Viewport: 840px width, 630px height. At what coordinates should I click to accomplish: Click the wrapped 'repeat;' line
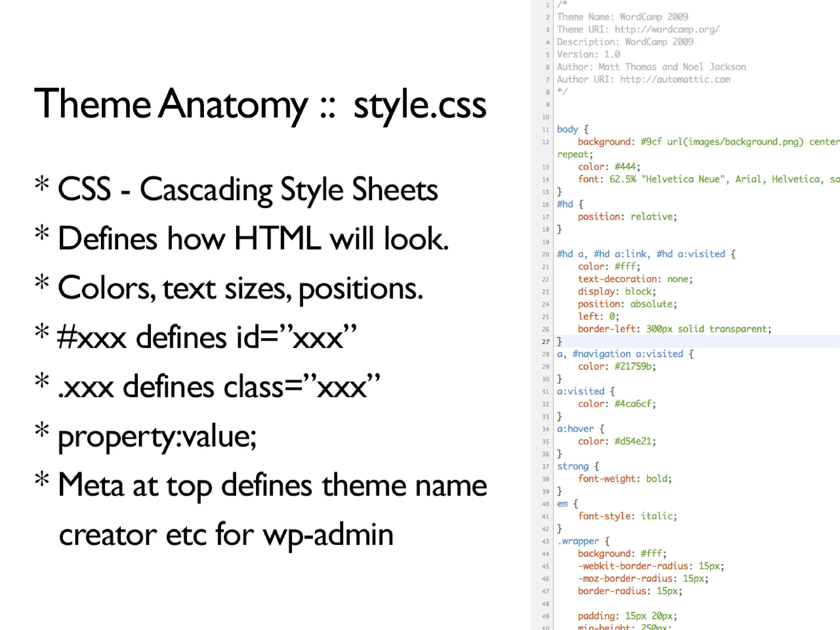click(575, 154)
